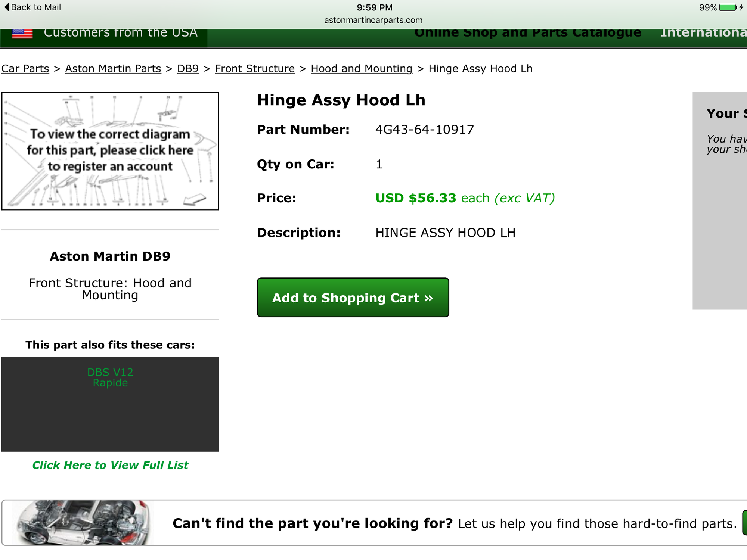Navigate to DB9 breadcrumb
Screen dimensions: 747x560
[x=188, y=69]
